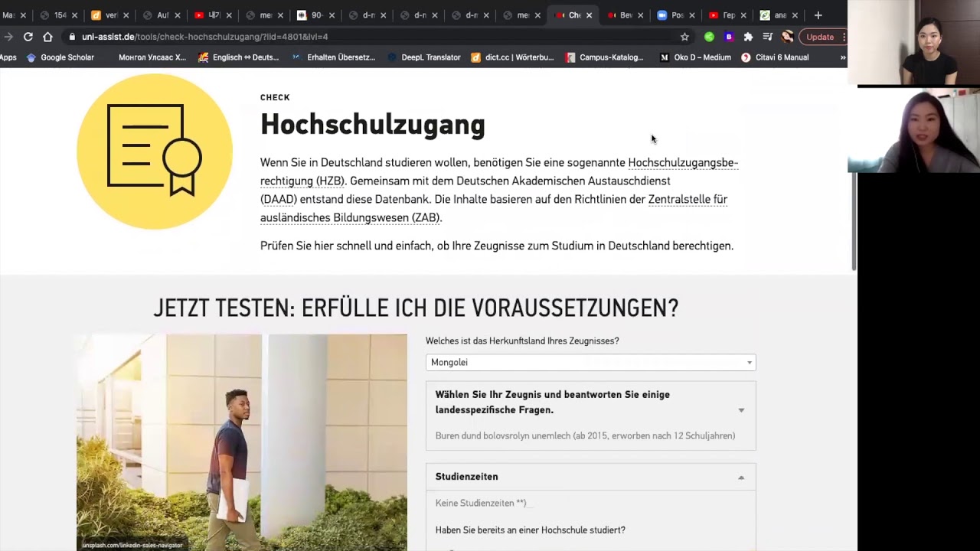Close the Auf tab
The height and width of the screenshot is (551, 980).
tap(177, 15)
